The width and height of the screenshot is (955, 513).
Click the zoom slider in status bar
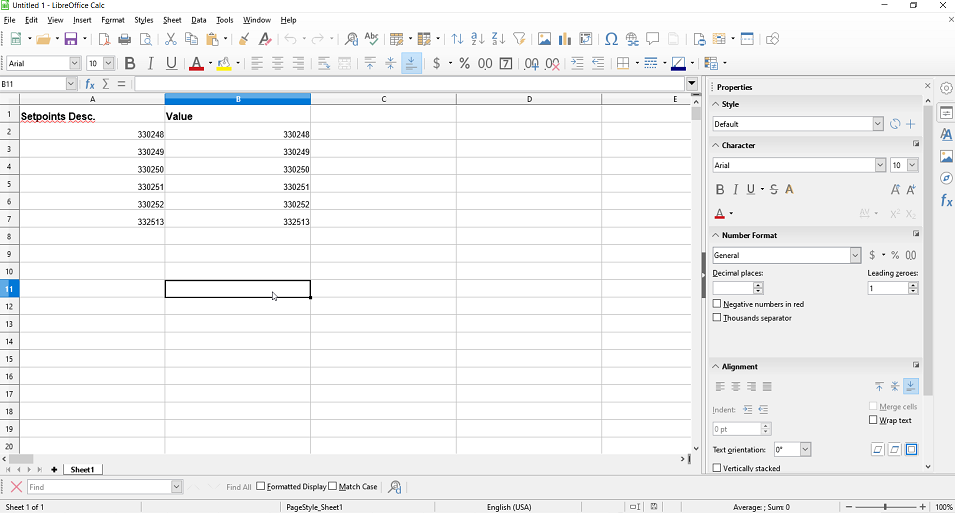tap(884, 507)
